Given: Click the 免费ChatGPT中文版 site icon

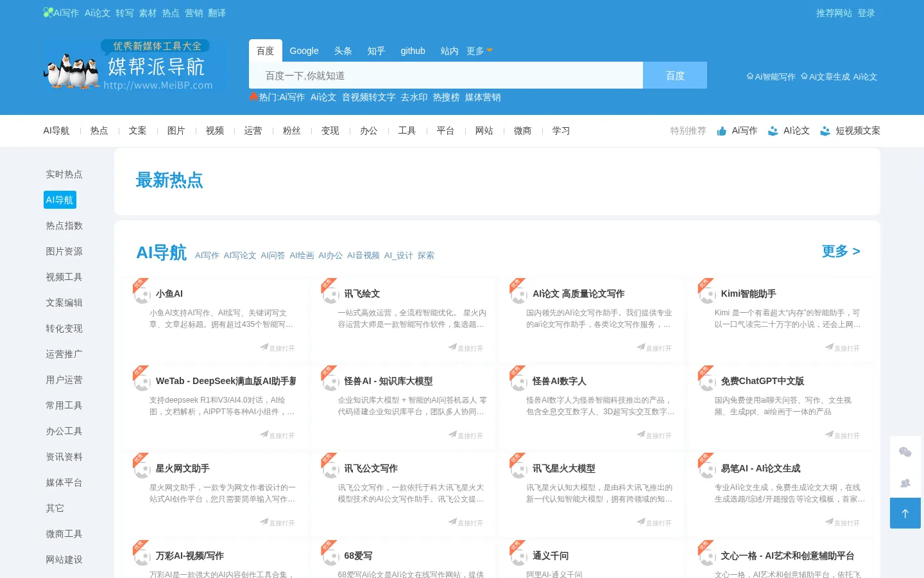Looking at the screenshot, I should coord(707,381).
